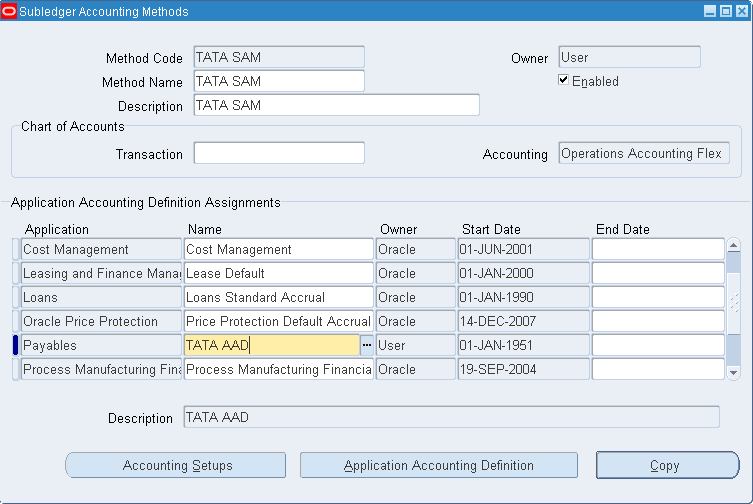Click the Oracle logo icon in title bar
The height and width of the screenshot is (504, 753).
coord(10,11)
